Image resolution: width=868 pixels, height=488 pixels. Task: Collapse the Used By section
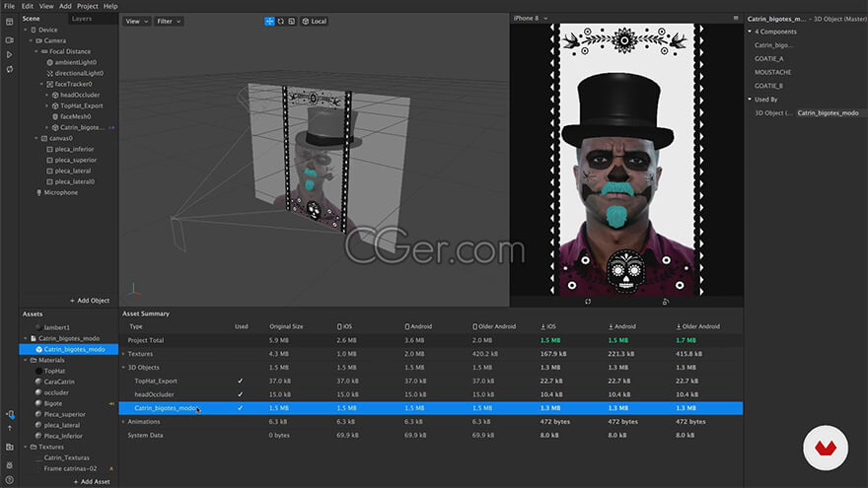pos(750,100)
